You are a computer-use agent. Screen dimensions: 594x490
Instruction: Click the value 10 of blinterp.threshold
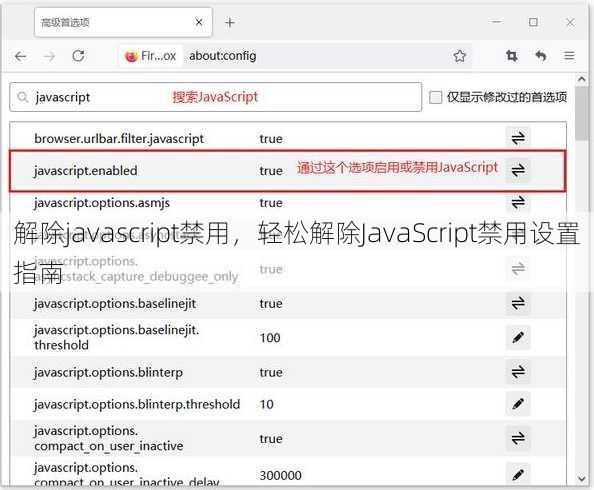267,404
